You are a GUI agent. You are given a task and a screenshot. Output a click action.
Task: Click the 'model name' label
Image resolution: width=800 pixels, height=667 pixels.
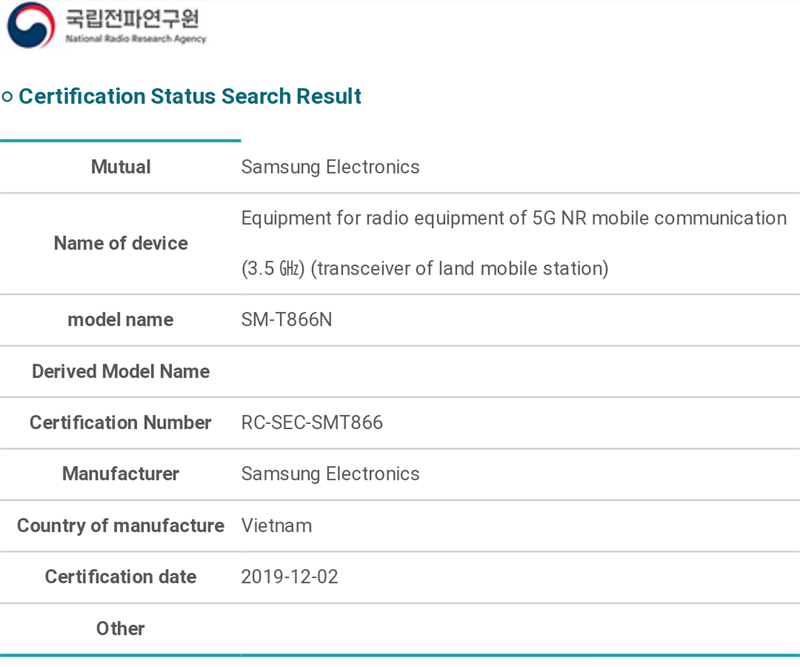[x=121, y=320]
